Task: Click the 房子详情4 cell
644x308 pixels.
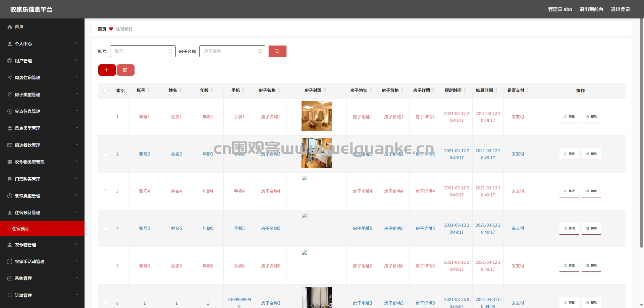Action: [425, 191]
